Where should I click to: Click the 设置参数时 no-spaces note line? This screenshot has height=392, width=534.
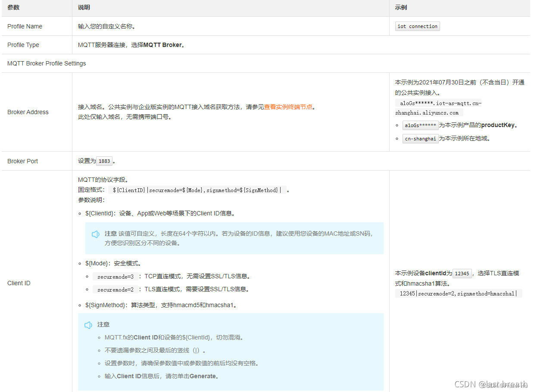click(x=182, y=363)
